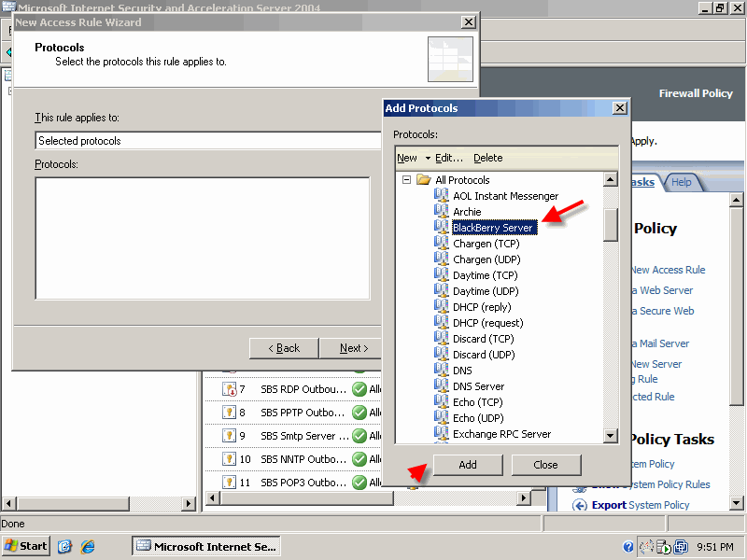Select the AOL Instant Messenger label
This screenshot has height=560, width=747.
point(505,196)
